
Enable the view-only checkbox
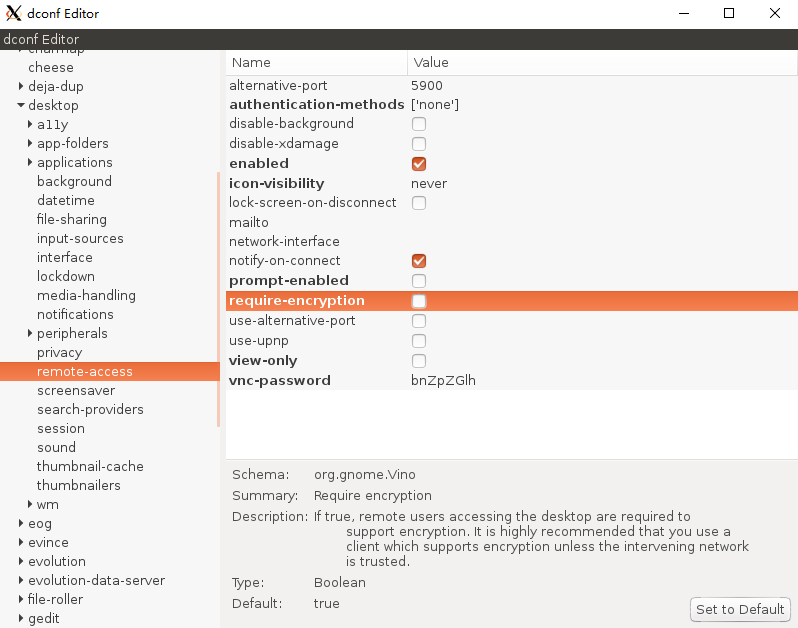tap(419, 361)
